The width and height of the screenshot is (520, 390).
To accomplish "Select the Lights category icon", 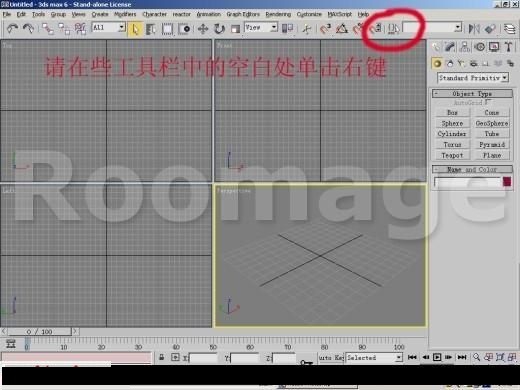I will 462,63.
